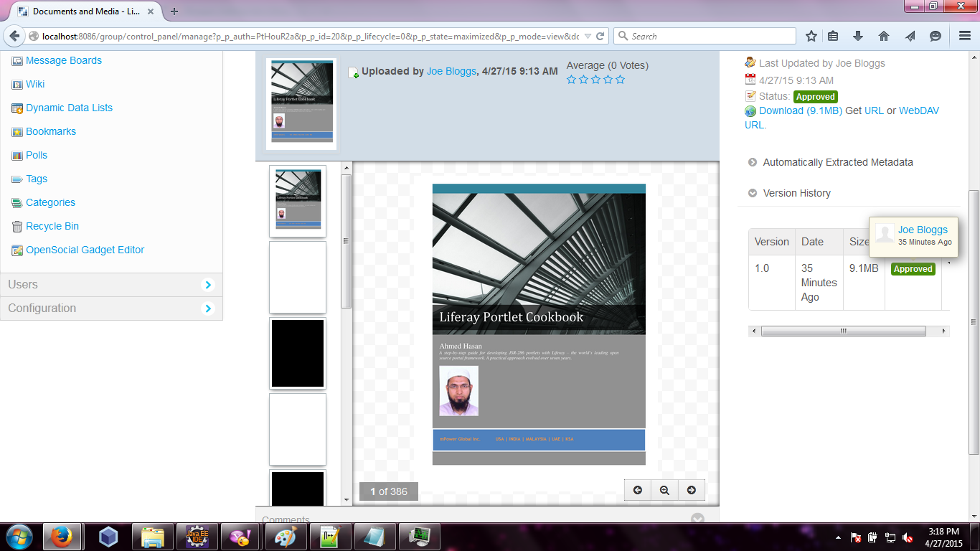The width and height of the screenshot is (980, 551).
Task: Click the page vertical scrollbar
Action: [x=974, y=321]
